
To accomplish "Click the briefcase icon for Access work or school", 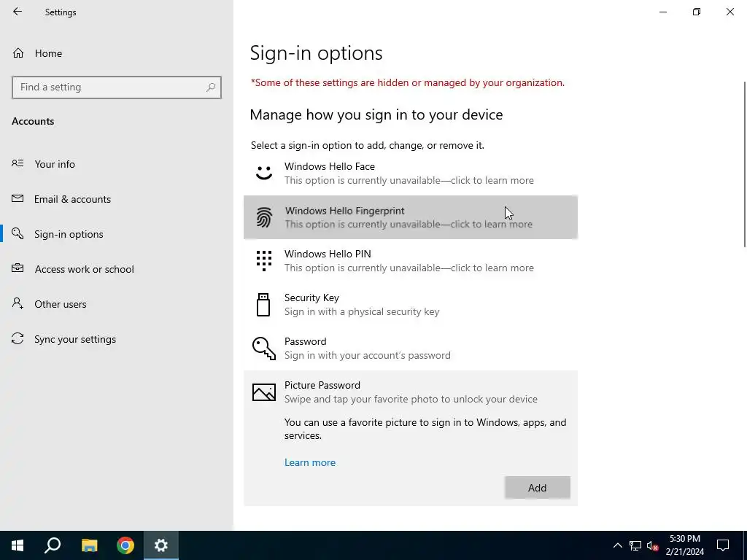I will pos(18,268).
